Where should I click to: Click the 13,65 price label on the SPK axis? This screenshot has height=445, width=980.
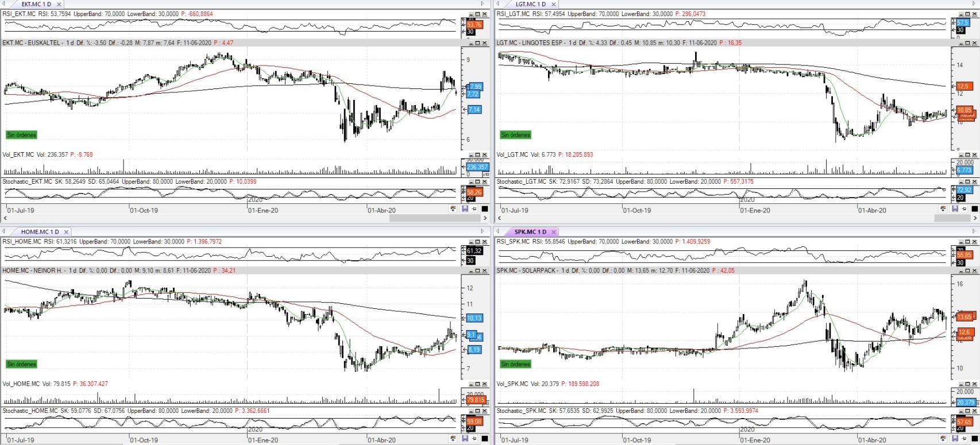pos(964,317)
